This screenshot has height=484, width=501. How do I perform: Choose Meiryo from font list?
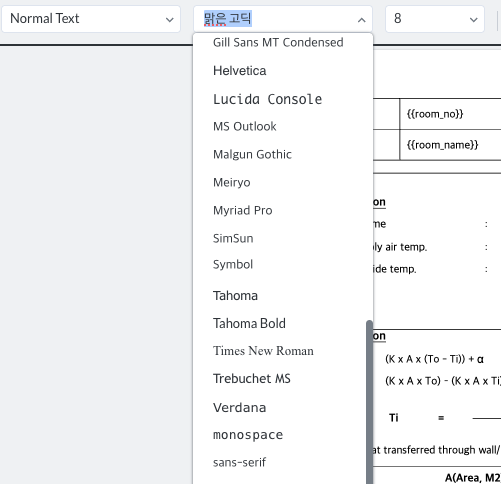232,182
